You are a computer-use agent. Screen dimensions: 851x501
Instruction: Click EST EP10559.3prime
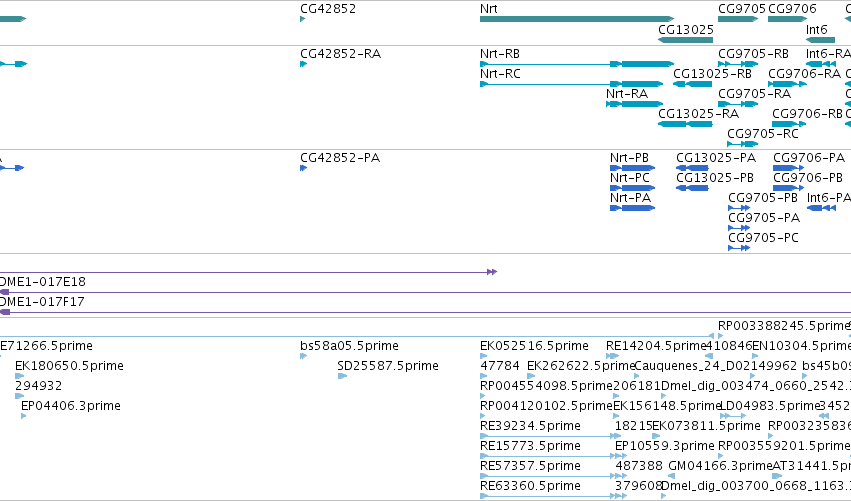point(665,447)
